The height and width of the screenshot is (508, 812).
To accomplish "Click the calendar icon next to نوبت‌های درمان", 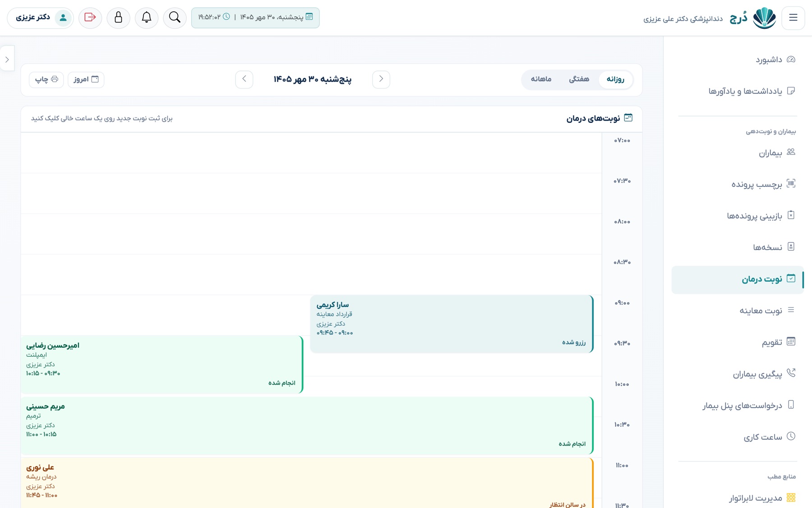I will click(x=628, y=118).
